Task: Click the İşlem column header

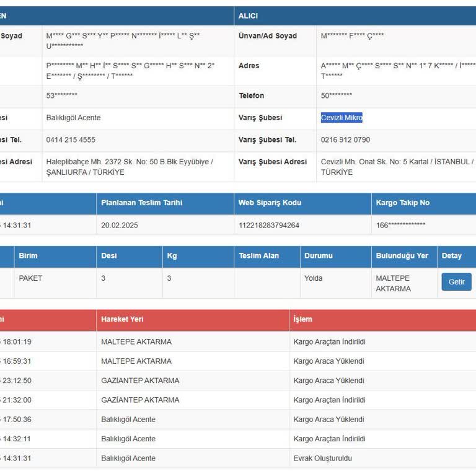Action: tap(303, 319)
